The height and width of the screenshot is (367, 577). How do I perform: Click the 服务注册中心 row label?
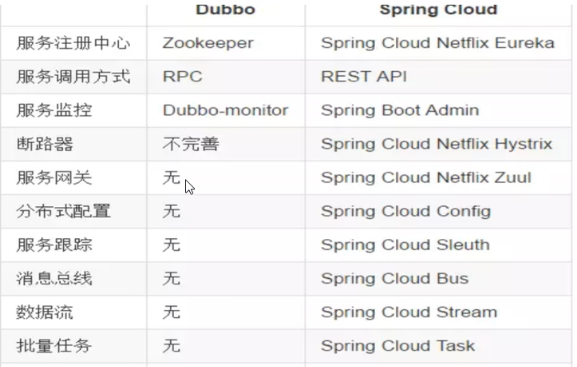(x=73, y=43)
